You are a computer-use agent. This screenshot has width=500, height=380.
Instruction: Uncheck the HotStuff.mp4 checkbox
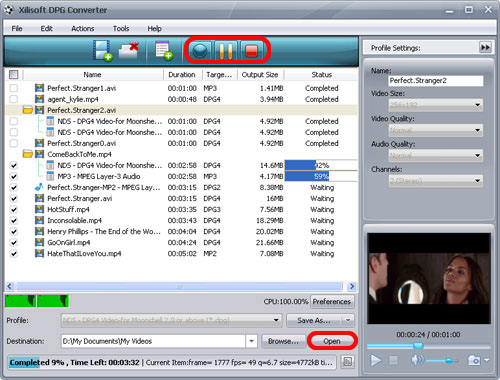[x=14, y=209]
